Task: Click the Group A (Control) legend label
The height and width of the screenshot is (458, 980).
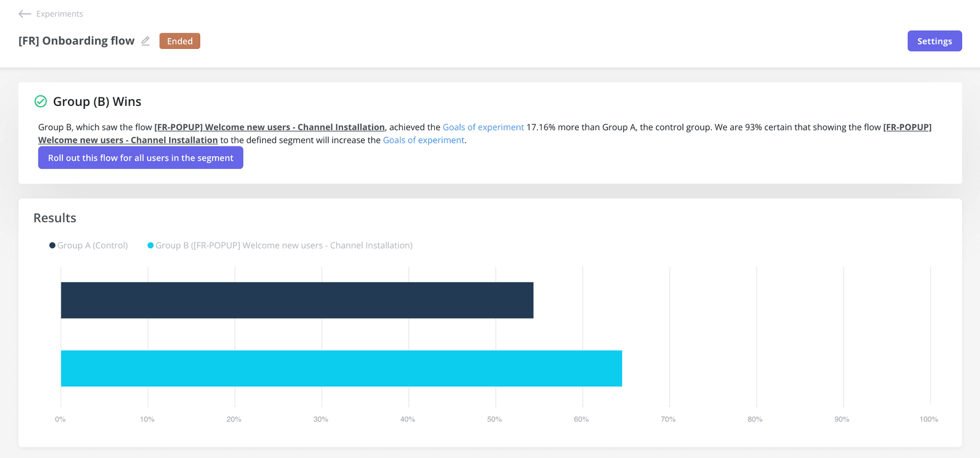Action: pyautogui.click(x=92, y=246)
